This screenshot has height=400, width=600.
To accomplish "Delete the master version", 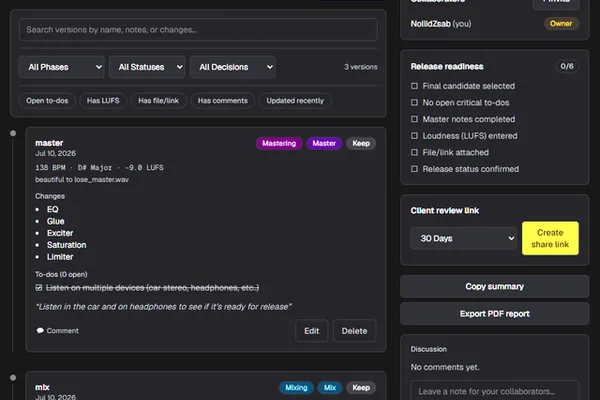I will click(x=354, y=331).
